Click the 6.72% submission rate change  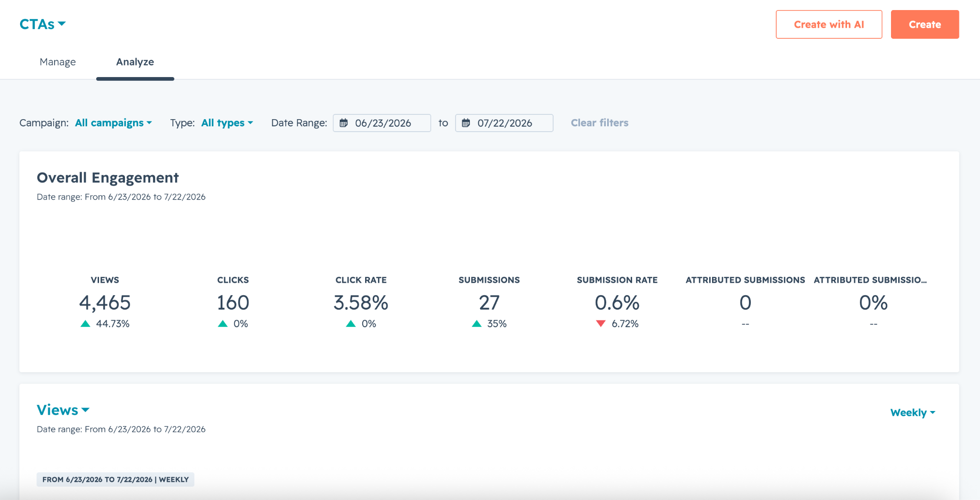click(x=625, y=324)
